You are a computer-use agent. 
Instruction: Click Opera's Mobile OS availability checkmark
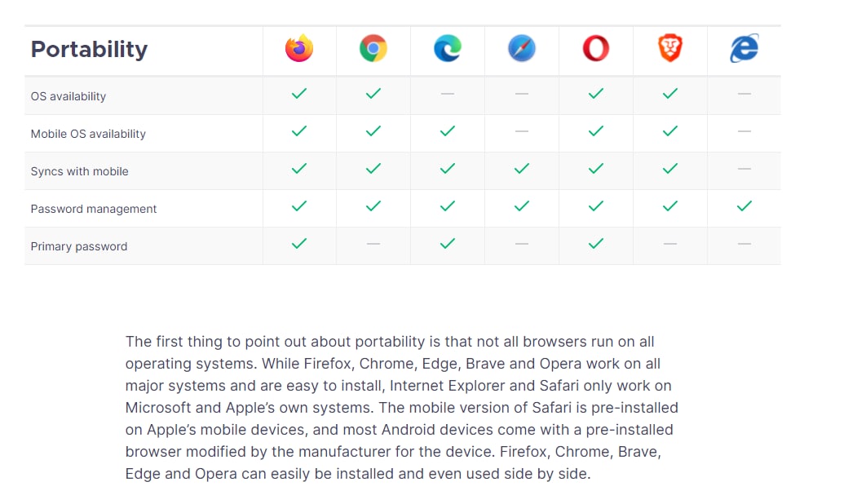[x=596, y=131]
